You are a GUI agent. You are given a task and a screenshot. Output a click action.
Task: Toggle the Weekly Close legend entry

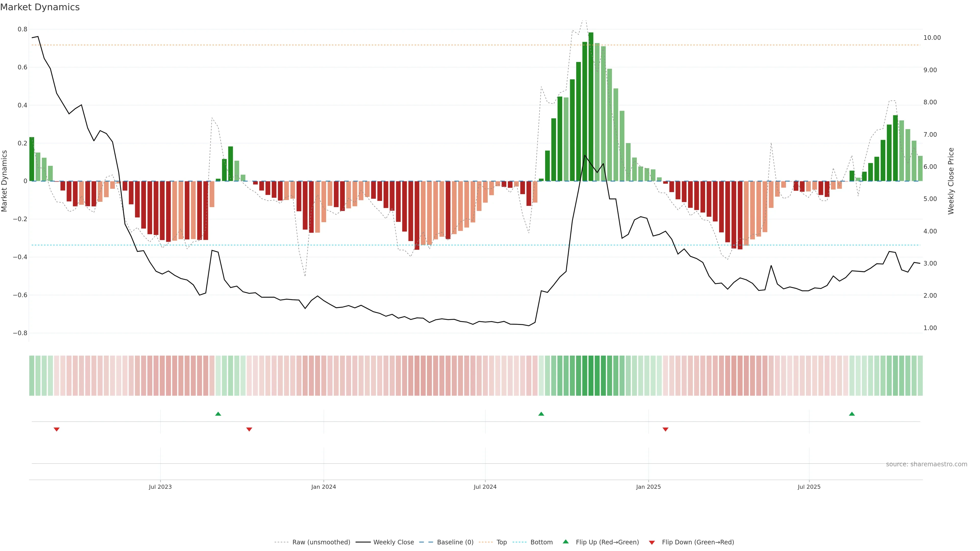[393, 542]
